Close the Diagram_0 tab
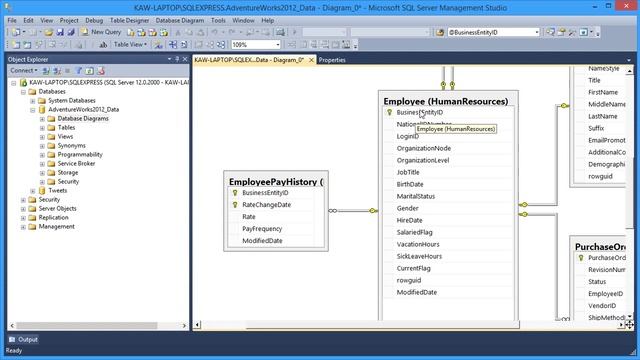The width and height of the screenshot is (640, 360). (x=311, y=60)
